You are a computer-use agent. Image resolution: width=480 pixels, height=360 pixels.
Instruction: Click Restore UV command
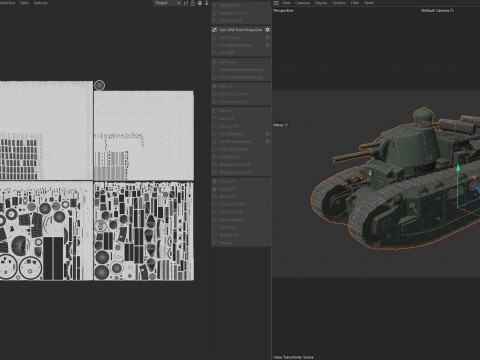coord(241,235)
